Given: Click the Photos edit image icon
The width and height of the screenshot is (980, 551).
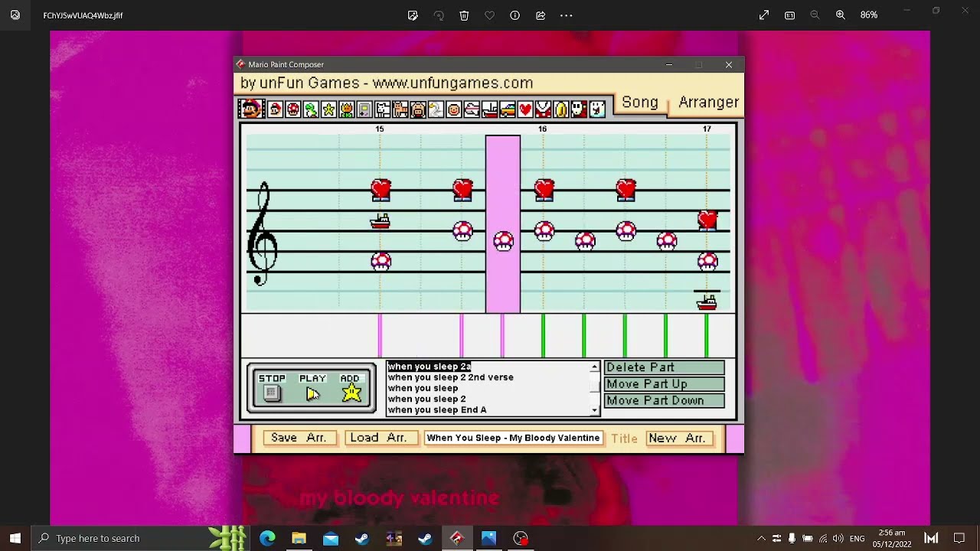Looking at the screenshot, I should [x=413, y=15].
